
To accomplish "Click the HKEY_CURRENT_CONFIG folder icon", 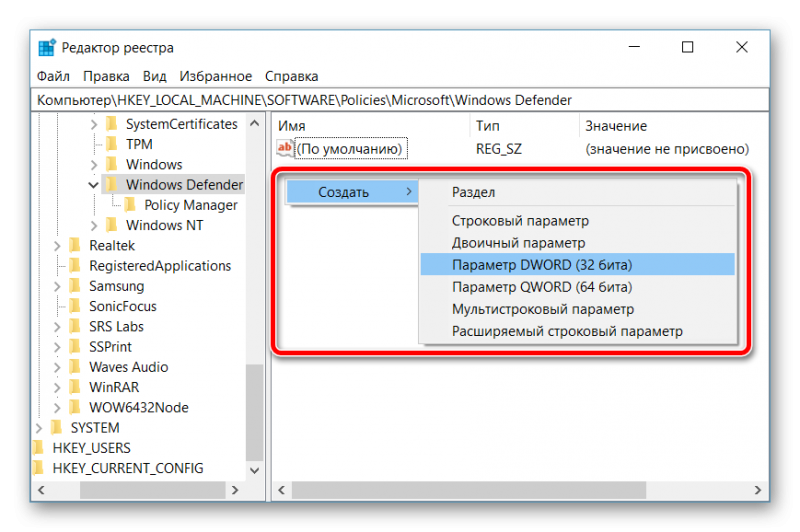I will click(38, 468).
